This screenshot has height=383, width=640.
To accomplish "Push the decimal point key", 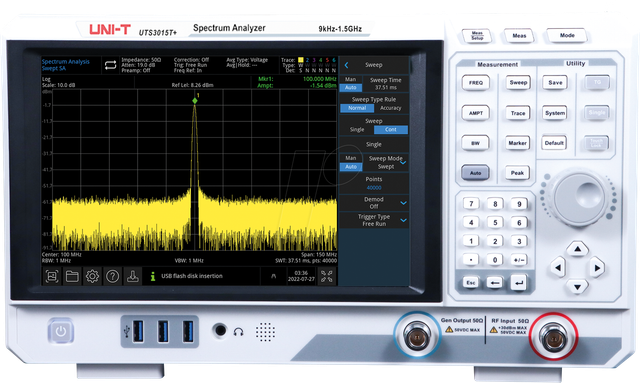I will 471,260.
